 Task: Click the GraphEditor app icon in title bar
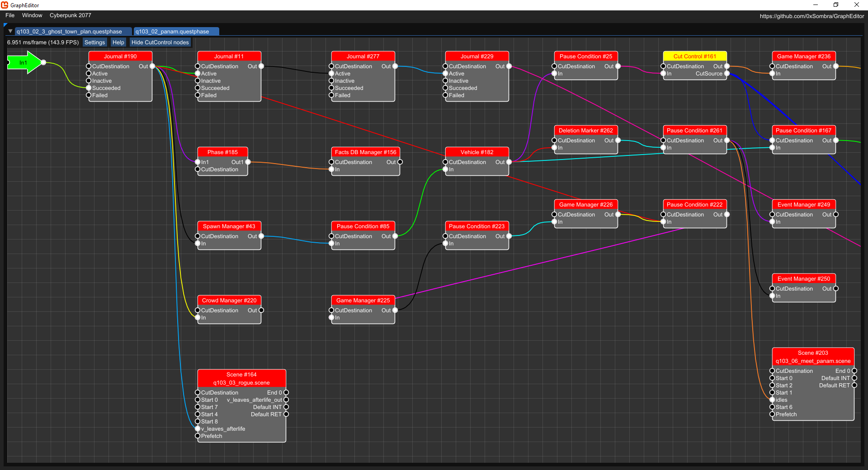[x=5, y=5]
